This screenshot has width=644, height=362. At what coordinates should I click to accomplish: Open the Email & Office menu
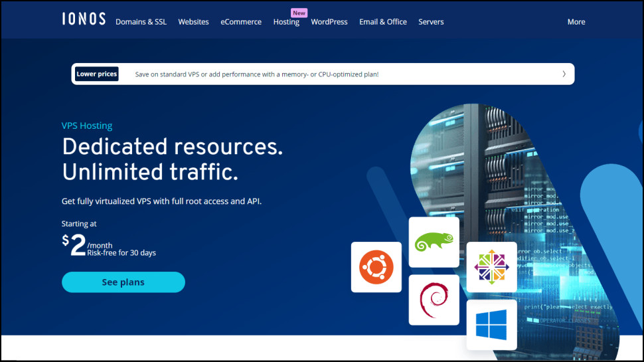tap(383, 22)
